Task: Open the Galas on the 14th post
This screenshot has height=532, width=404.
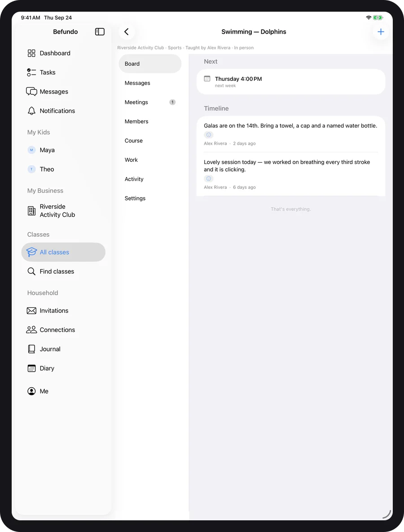Action: [291, 134]
